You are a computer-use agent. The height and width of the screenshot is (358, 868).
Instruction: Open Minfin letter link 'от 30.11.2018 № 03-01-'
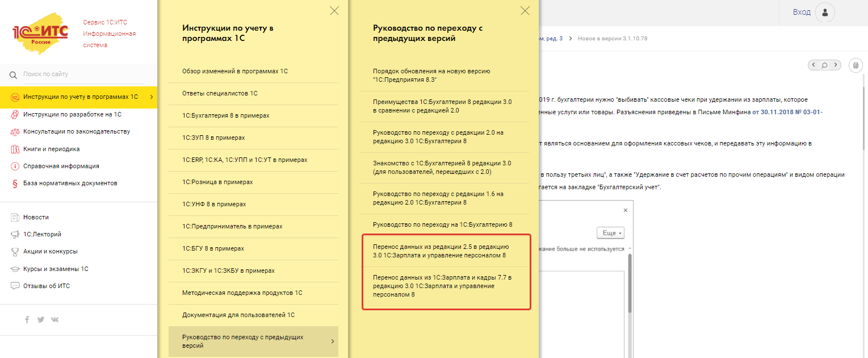[787, 113]
